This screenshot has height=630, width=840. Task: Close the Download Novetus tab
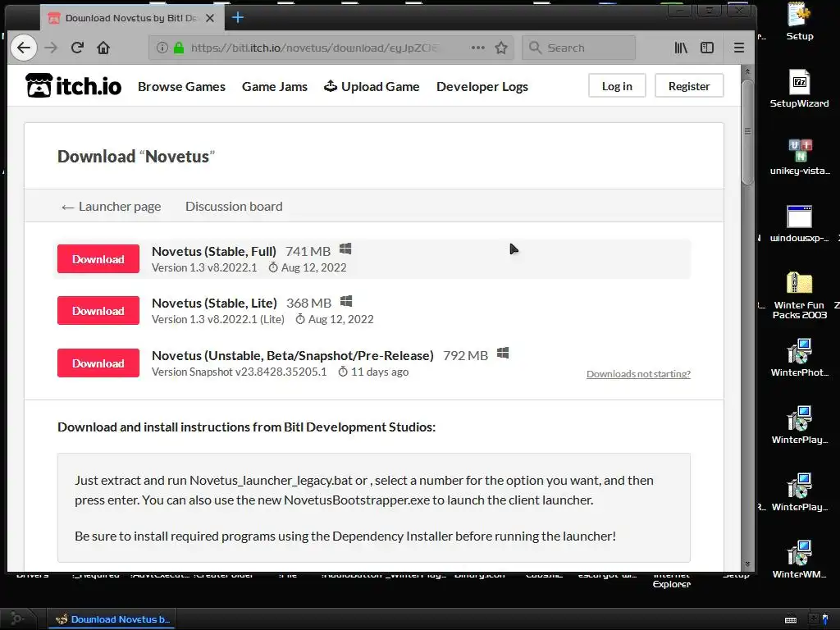[x=210, y=18]
